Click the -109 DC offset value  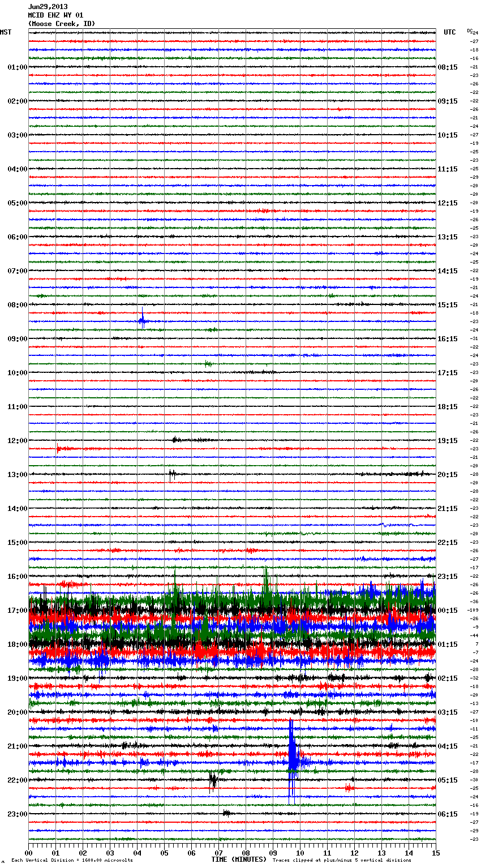[x=474, y=610]
